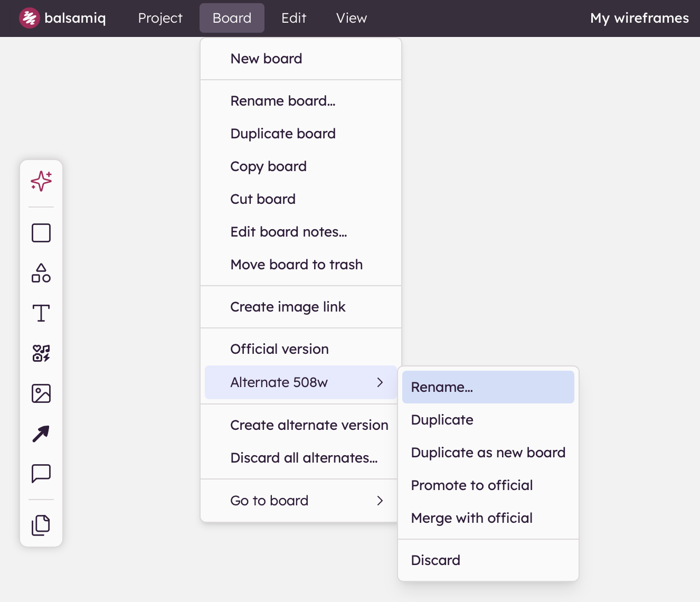700x602 pixels.
Task: Open the boards pages icon in the sidebar
Action: (41, 525)
